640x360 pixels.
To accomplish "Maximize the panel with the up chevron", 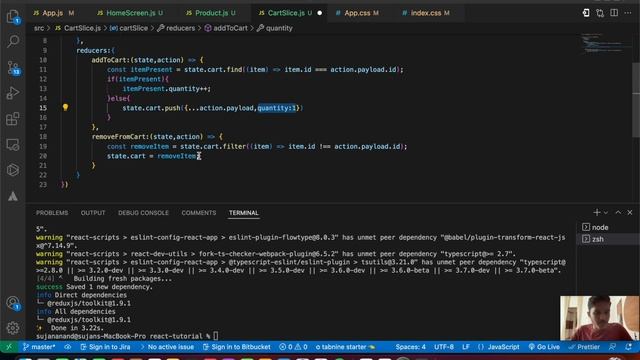I will pyautogui.click(x=618, y=212).
